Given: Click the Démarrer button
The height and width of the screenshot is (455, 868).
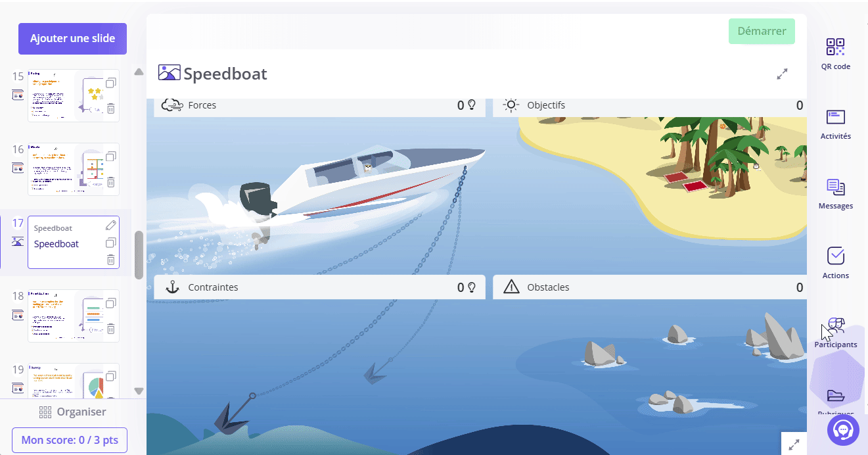Looking at the screenshot, I should (762, 31).
